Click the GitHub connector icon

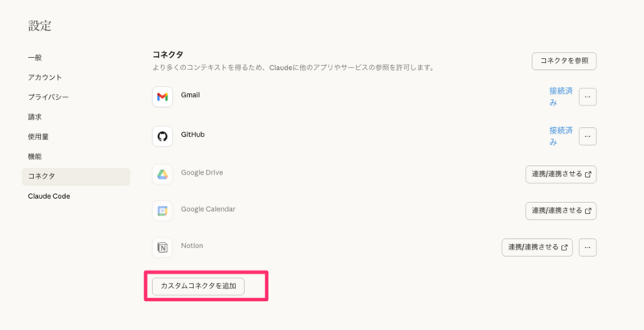click(x=163, y=136)
